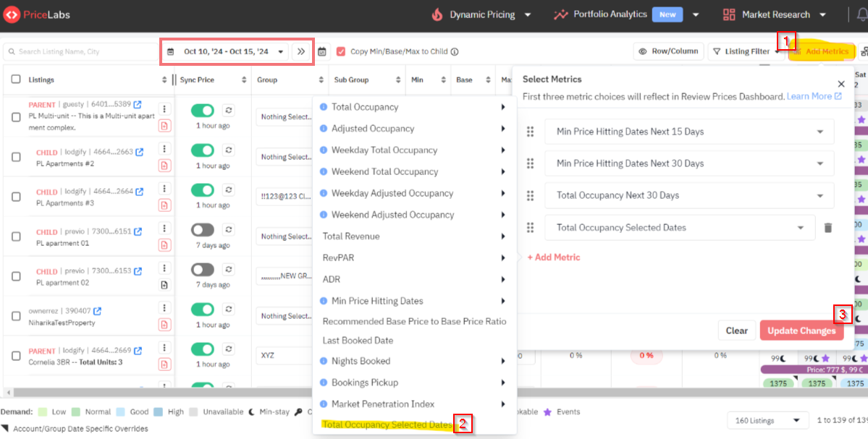Open the Dynamic Pricing menu
868x439 pixels.
tap(483, 14)
